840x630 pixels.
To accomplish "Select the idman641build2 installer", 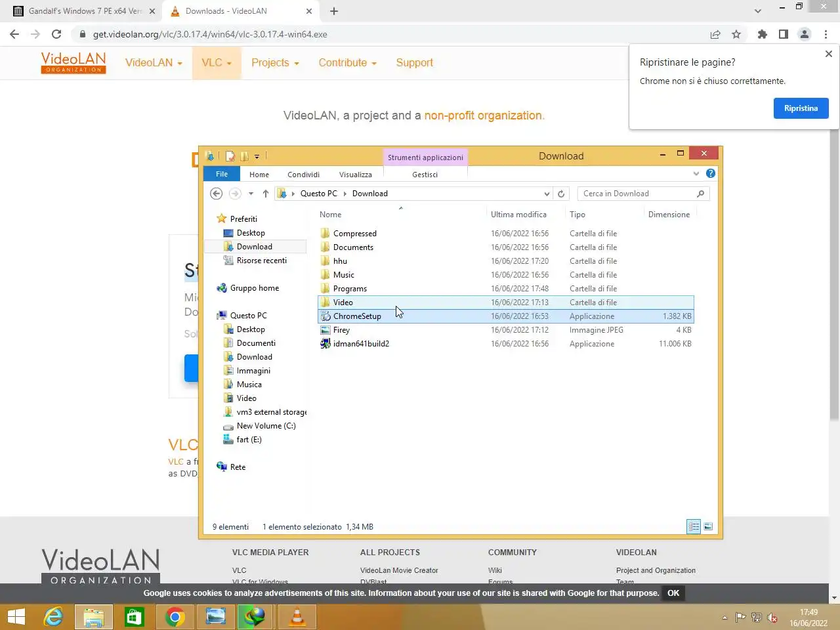I will coord(361,344).
